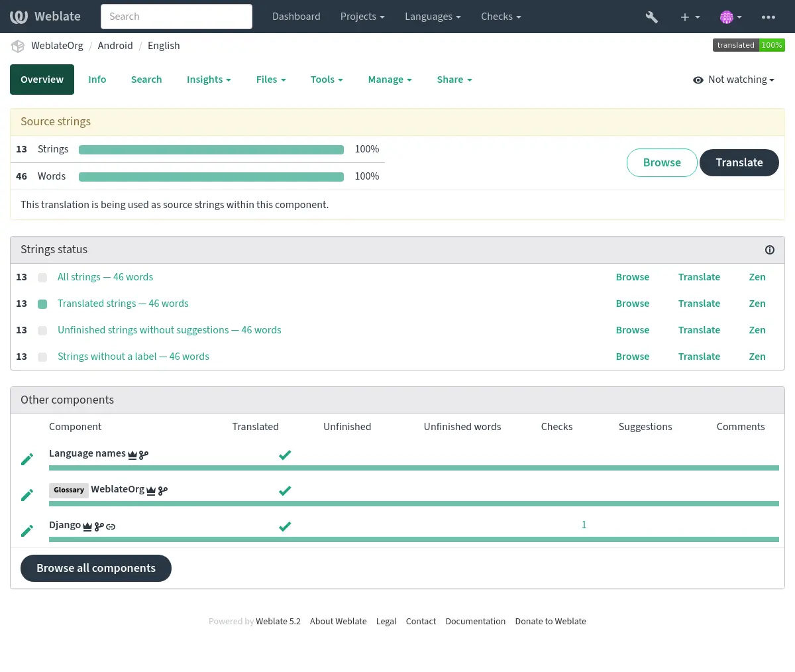Open the Language names component
This screenshot has height=672, width=795.
(x=87, y=453)
